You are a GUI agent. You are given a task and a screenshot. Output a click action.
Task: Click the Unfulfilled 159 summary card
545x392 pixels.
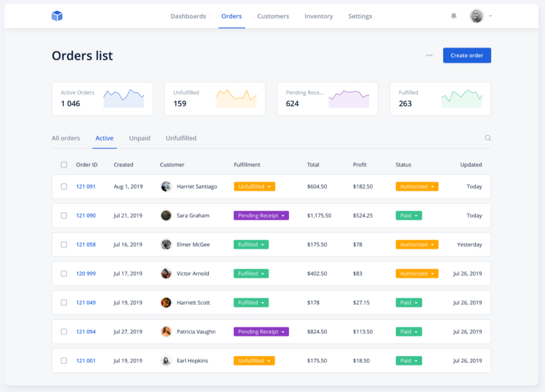(215, 98)
